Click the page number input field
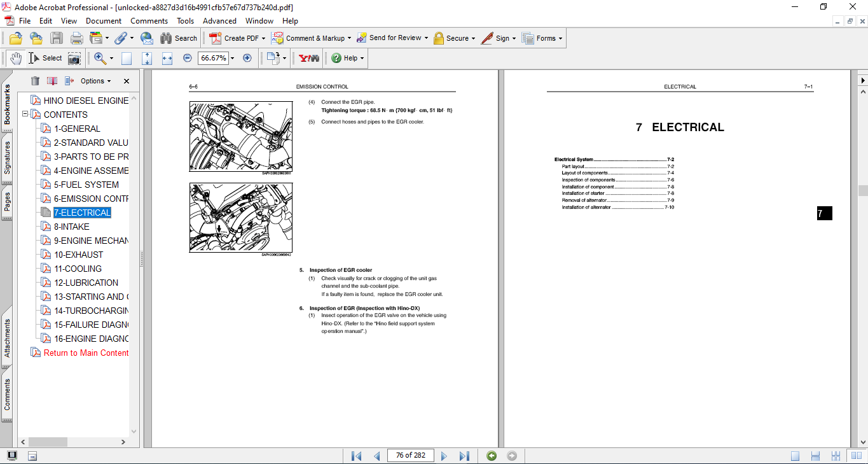 click(410, 456)
